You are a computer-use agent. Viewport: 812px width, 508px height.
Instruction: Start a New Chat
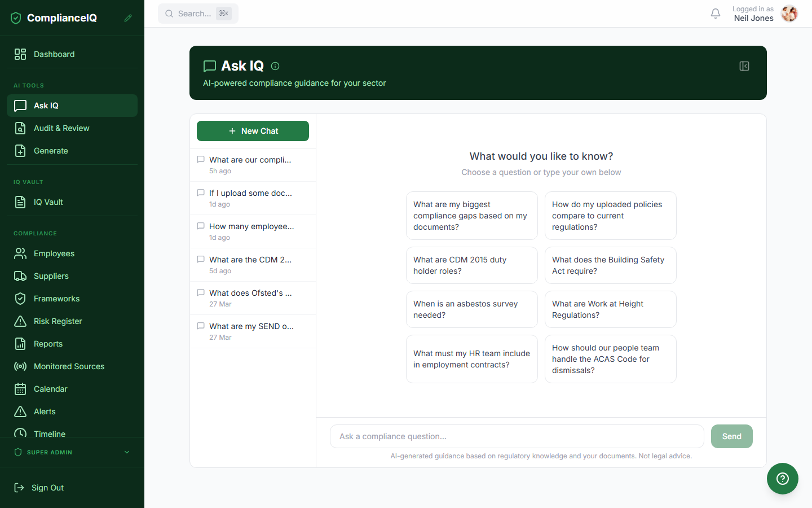[x=253, y=131]
